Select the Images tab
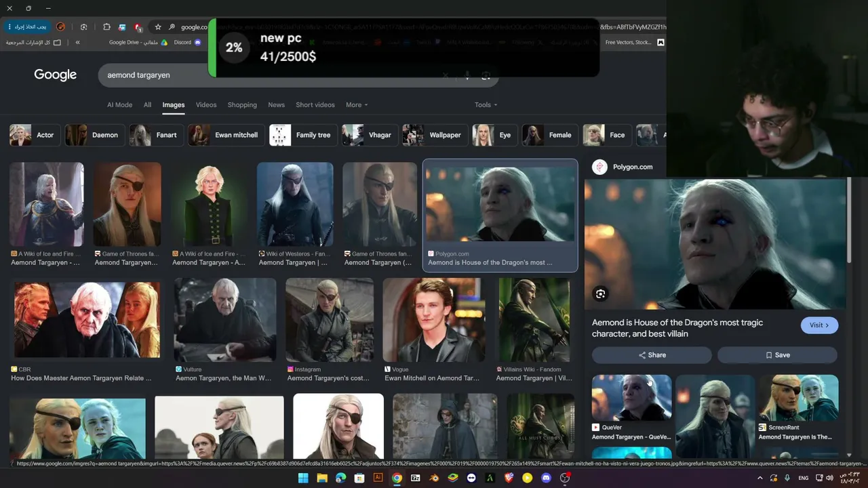 [173, 105]
